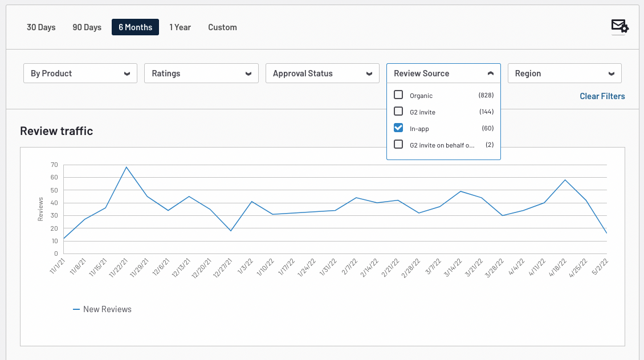
Task: Select the 6 Months time range
Action: 135,27
